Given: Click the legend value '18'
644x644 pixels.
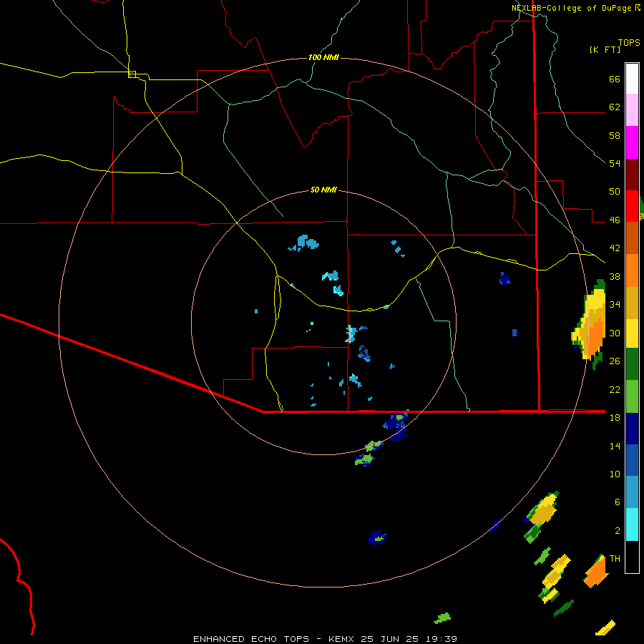Looking at the screenshot, I should (615, 418).
